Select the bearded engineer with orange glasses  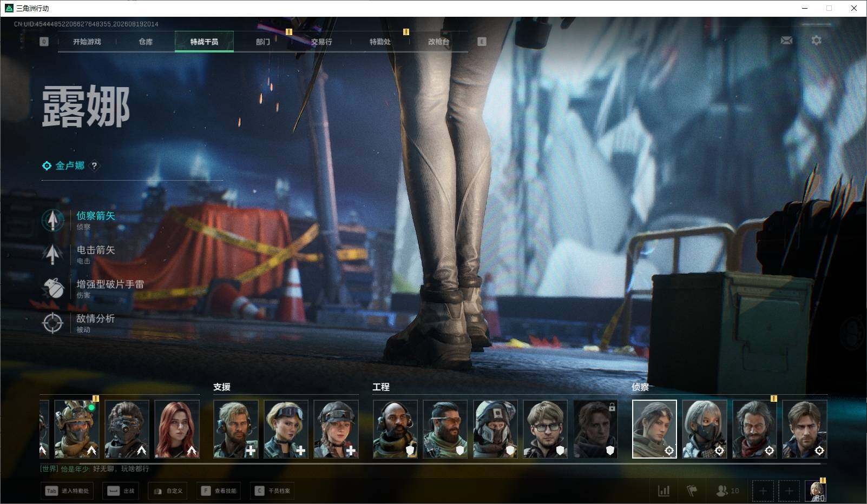click(445, 429)
